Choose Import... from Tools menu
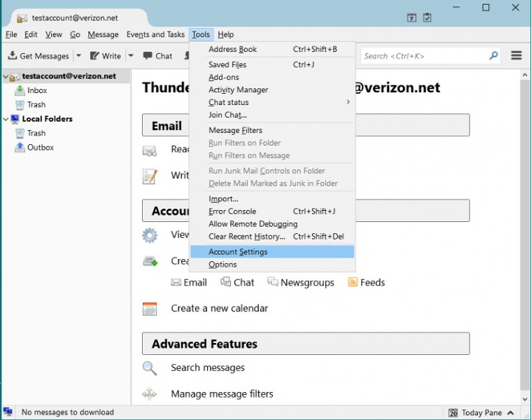This screenshot has height=420, width=531. pos(272,199)
